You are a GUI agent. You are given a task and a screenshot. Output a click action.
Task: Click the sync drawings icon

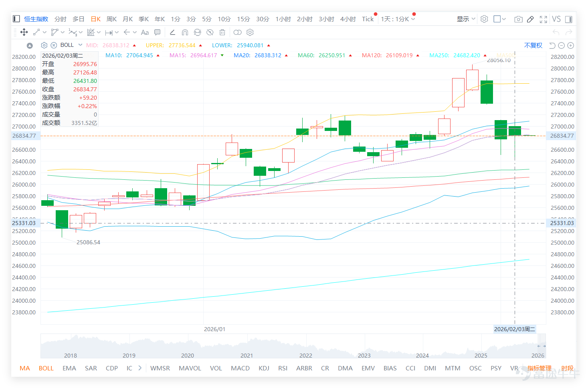click(x=197, y=32)
